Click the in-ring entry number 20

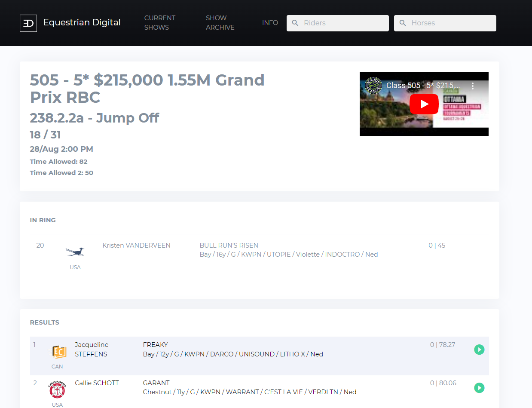click(40, 245)
